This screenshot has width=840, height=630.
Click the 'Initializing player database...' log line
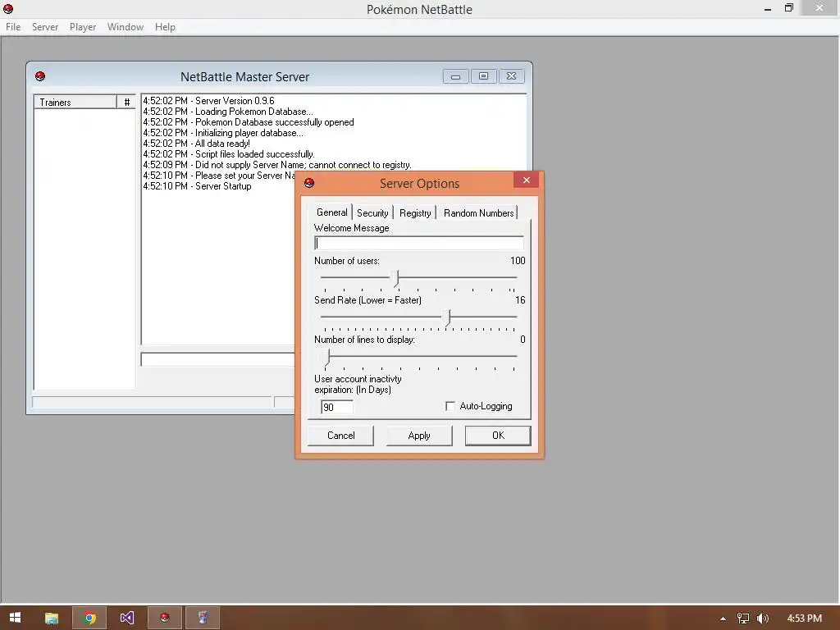pyautogui.click(x=223, y=133)
